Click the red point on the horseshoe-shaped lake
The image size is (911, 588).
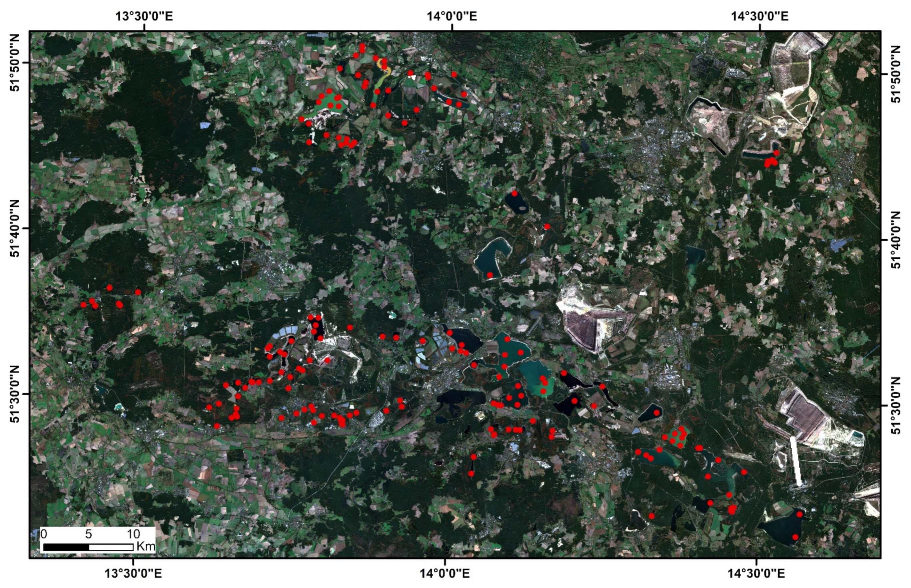click(x=490, y=275)
